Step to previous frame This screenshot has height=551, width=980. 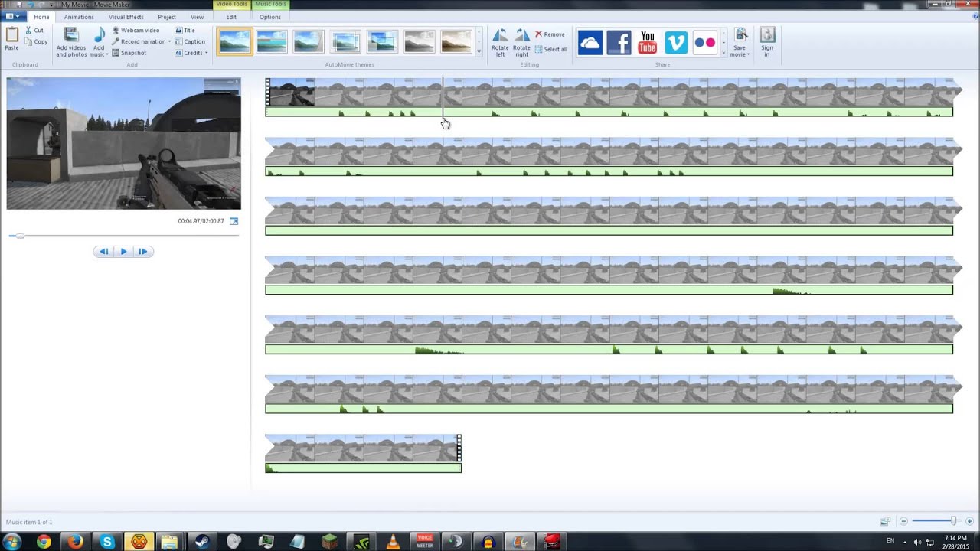103,251
